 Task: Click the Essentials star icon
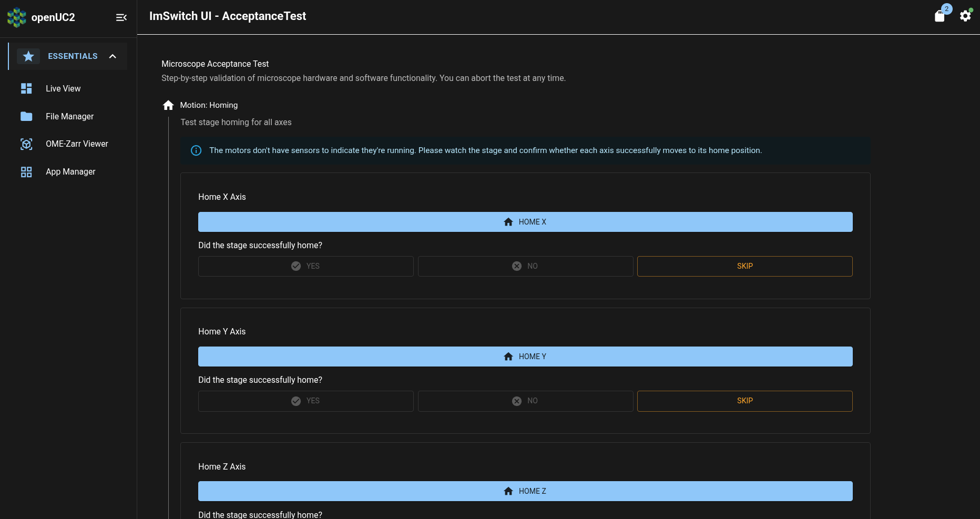(28, 56)
